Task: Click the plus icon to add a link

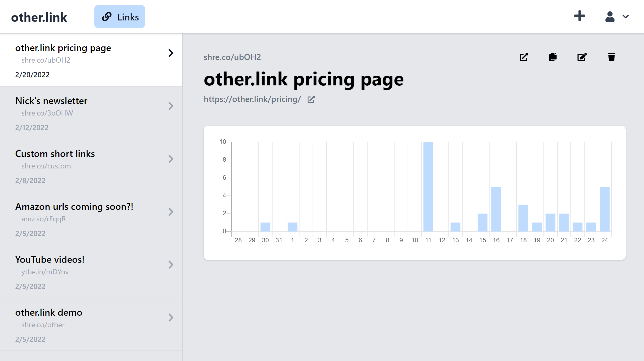Action: pyautogui.click(x=579, y=16)
